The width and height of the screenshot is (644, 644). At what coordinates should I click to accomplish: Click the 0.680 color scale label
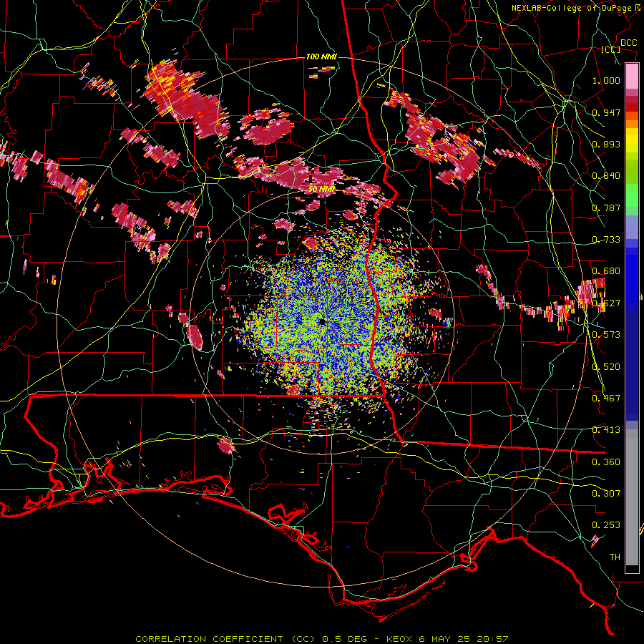tap(606, 271)
